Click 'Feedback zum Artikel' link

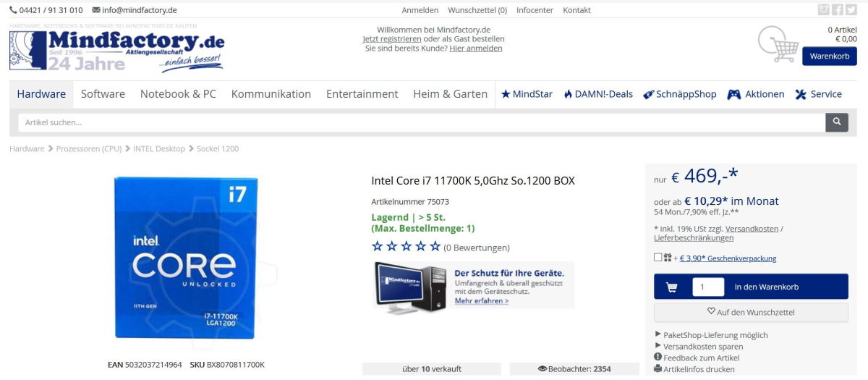[701, 358]
